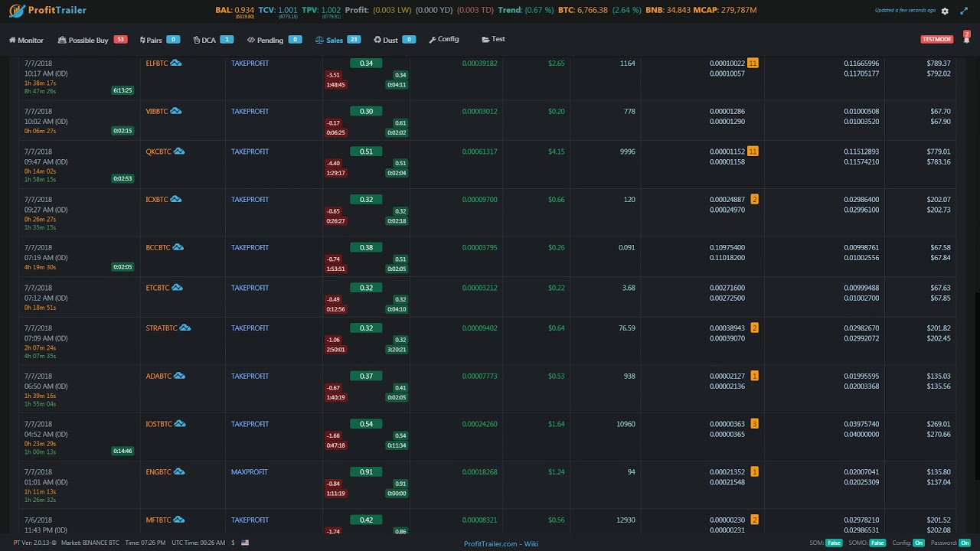Click the 0.34 profit badge for ELFBTC

(x=367, y=63)
